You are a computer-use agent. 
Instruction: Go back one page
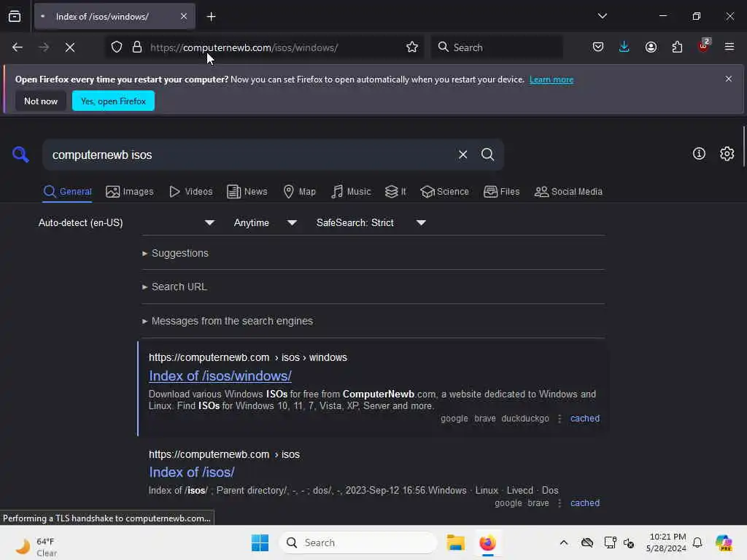click(x=18, y=47)
